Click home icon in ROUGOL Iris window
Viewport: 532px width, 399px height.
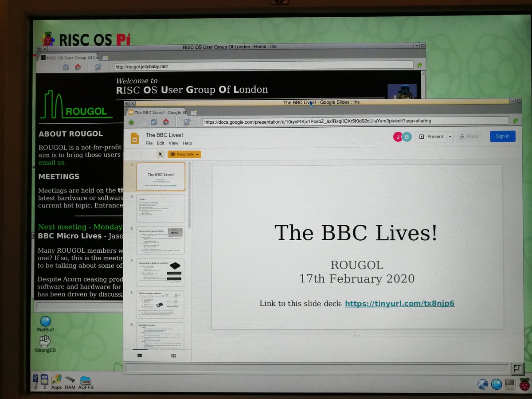[78, 67]
